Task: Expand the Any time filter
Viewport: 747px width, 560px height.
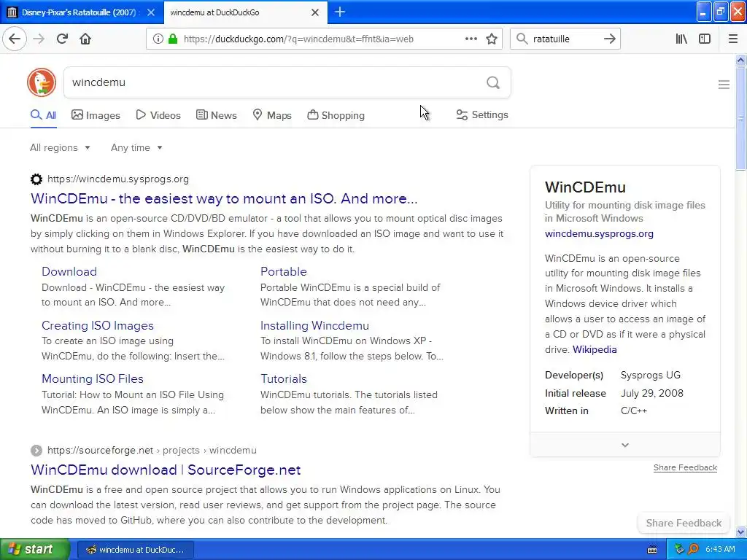Action: click(x=136, y=147)
